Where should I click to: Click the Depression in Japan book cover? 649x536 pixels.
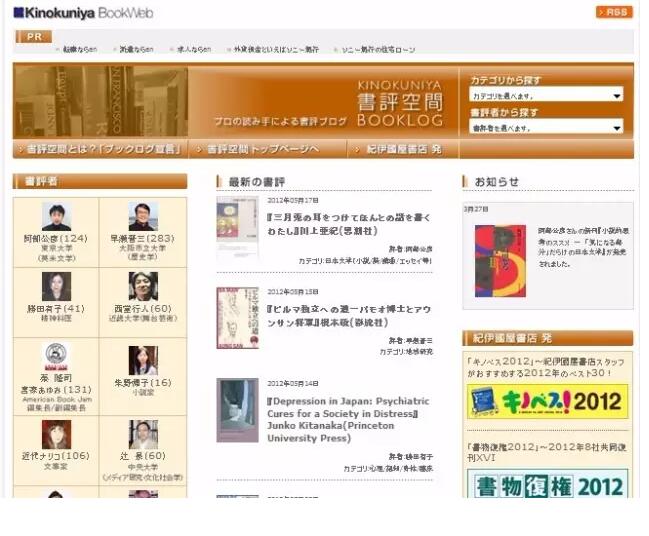[237, 410]
